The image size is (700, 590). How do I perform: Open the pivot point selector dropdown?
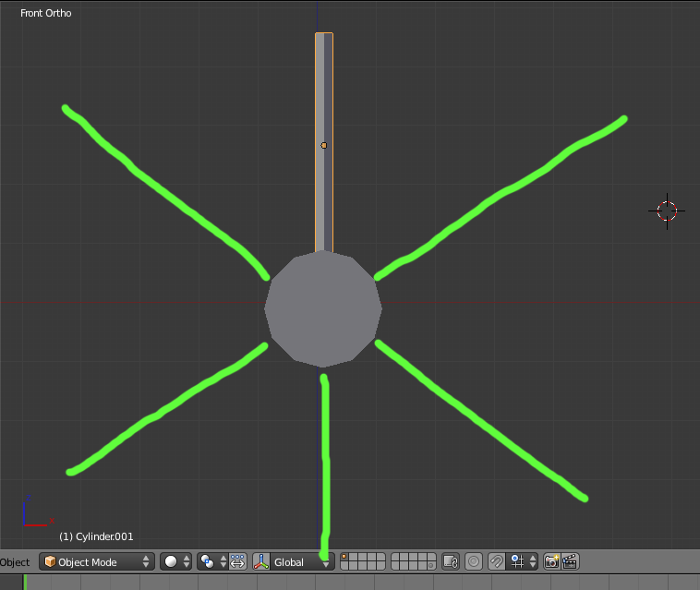212,561
